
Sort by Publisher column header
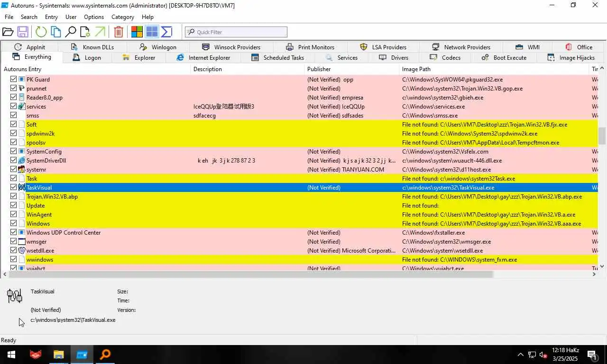352,69
